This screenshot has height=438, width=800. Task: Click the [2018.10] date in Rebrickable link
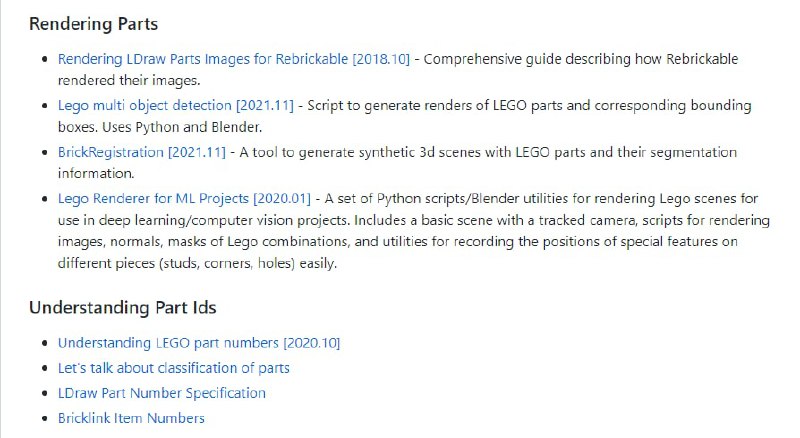click(381, 59)
